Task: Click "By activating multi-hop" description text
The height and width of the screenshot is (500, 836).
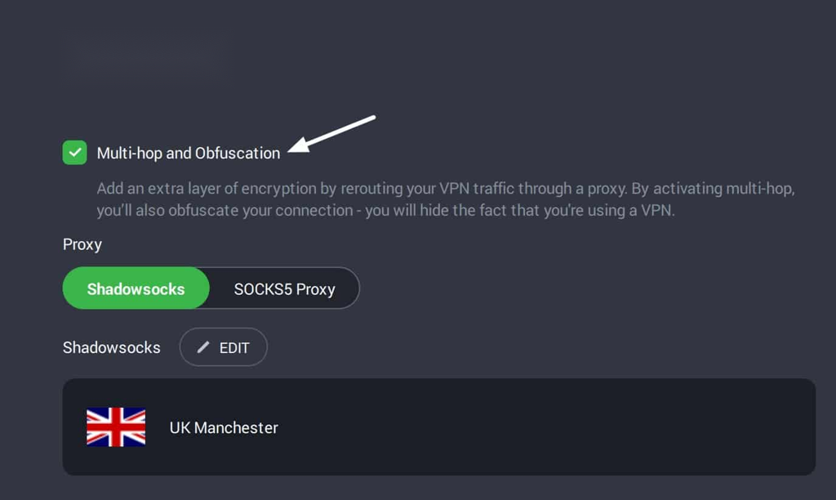Action: [713, 189]
